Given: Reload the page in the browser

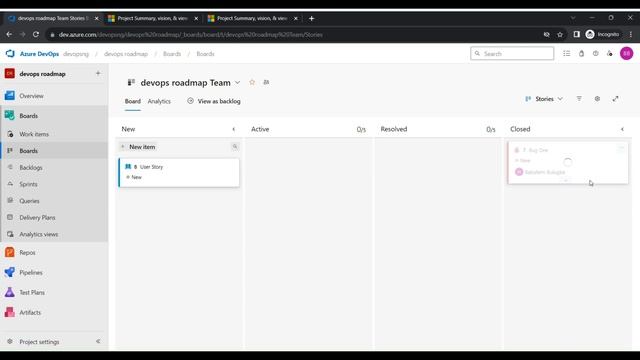Looking at the screenshot, I should (x=36, y=35).
